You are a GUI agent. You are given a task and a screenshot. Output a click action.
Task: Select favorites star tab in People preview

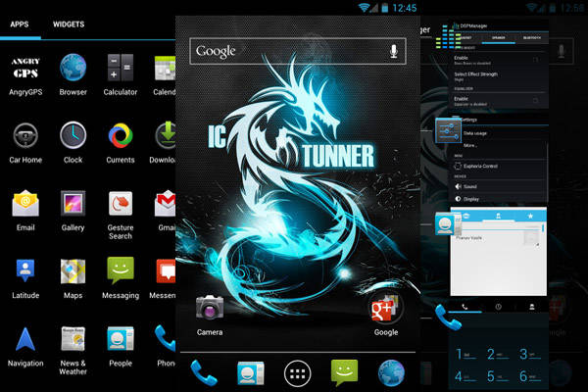click(x=530, y=216)
